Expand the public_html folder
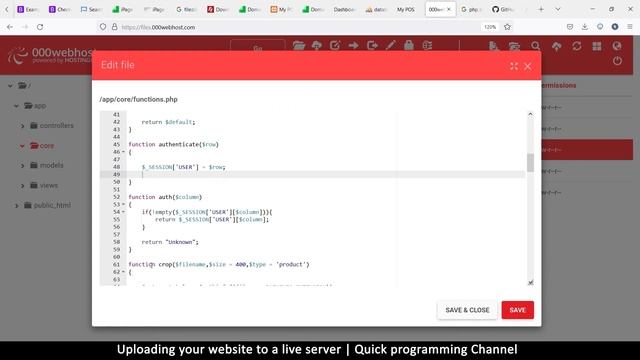Viewport: 640px width, 360px height. tap(17, 206)
